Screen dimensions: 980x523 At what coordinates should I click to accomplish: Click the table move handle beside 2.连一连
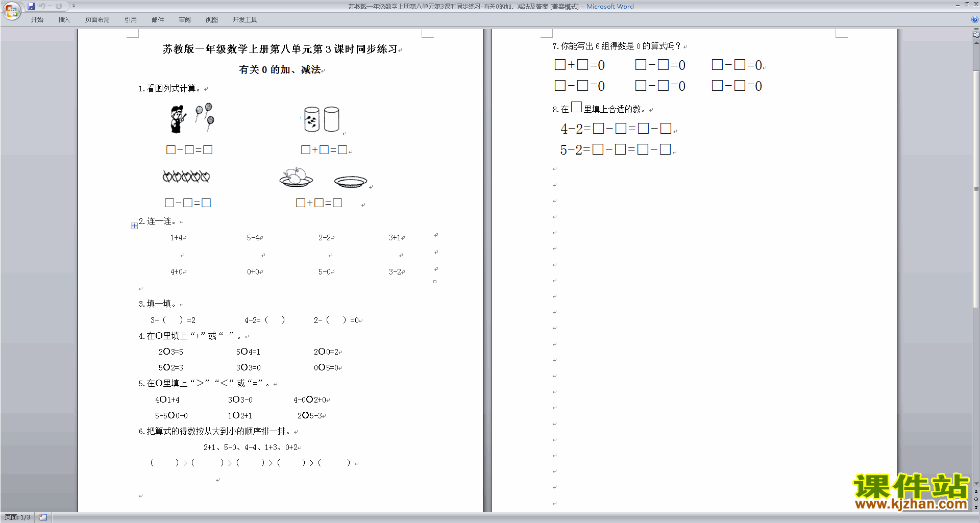134,226
